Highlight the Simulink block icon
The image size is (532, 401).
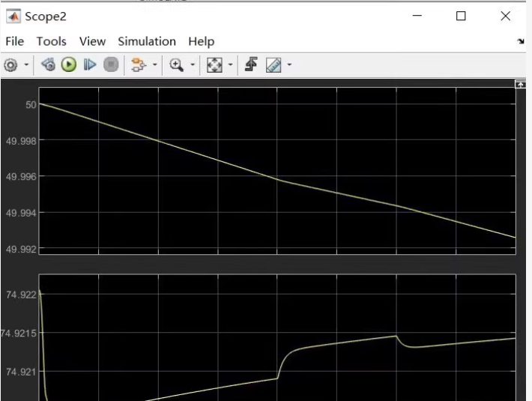coord(138,64)
